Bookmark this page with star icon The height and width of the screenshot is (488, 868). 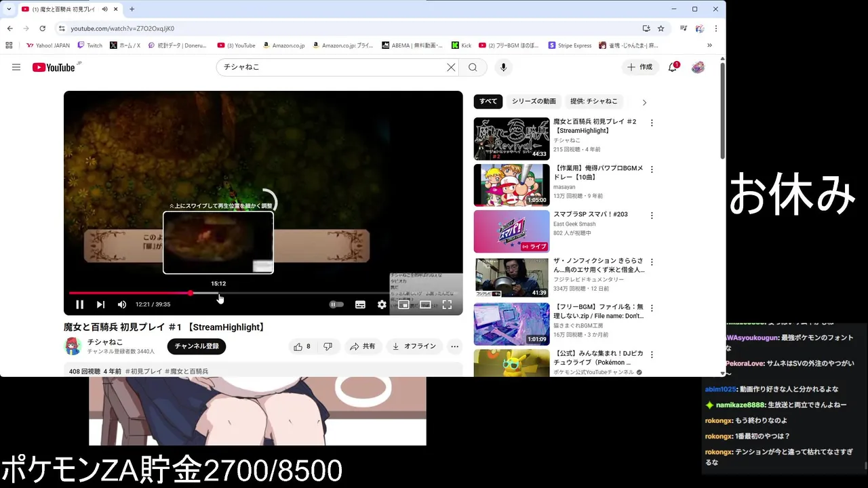point(660,28)
